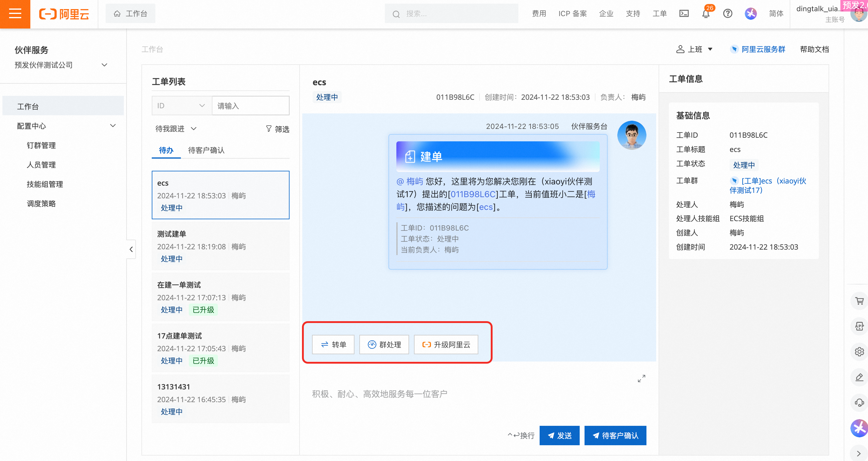Open the AI assistant icon in header
The height and width of the screenshot is (461, 868).
click(751, 13)
